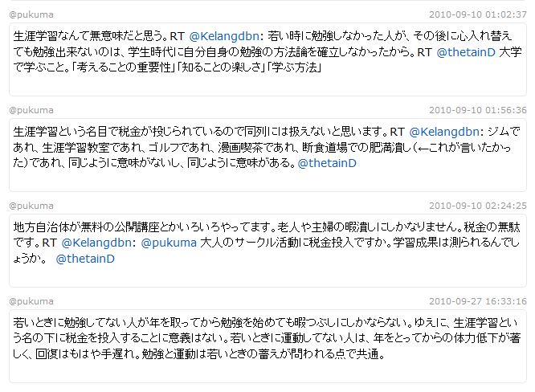This screenshot has height=392, width=535.
Task: Select the @pukuma author label of first tweet
Action: click(31, 14)
